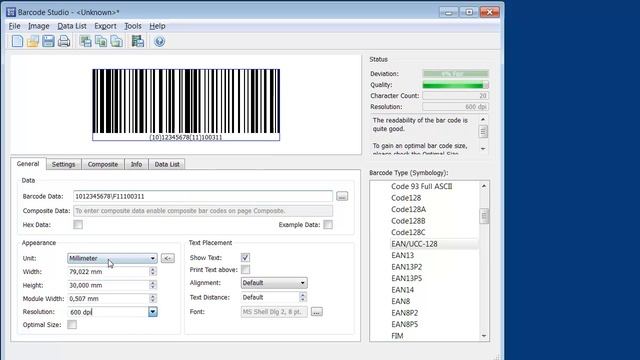
Task: Click the New document toolbar icon
Action: (x=17, y=41)
